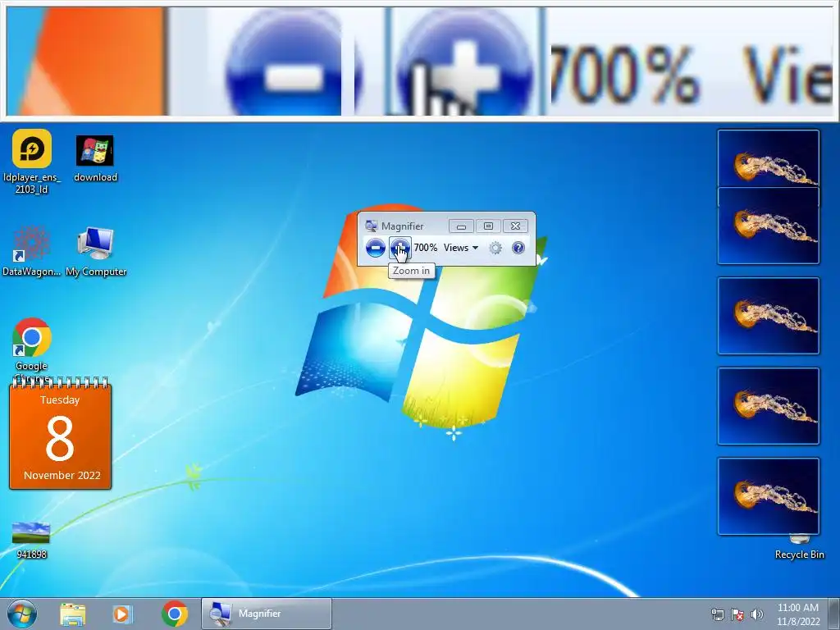Click the Magnifier taskbar button
The width and height of the screenshot is (840, 630).
(267, 614)
